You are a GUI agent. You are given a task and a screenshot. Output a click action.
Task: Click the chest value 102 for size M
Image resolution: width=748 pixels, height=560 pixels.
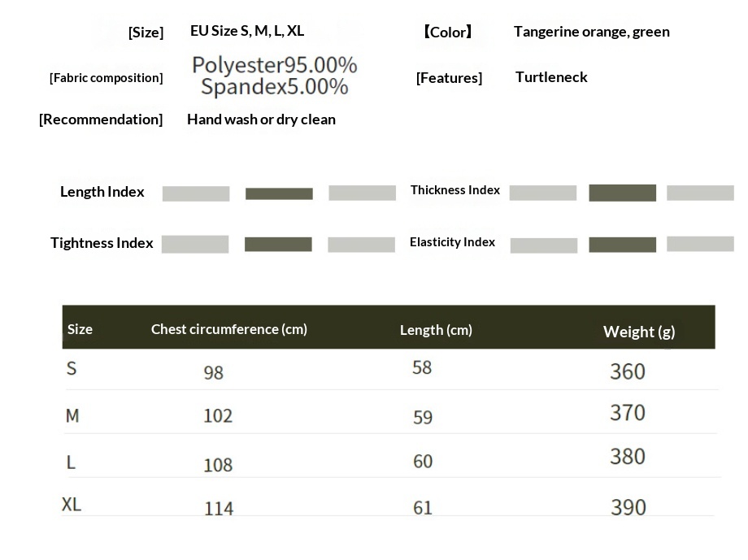pos(218,415)
